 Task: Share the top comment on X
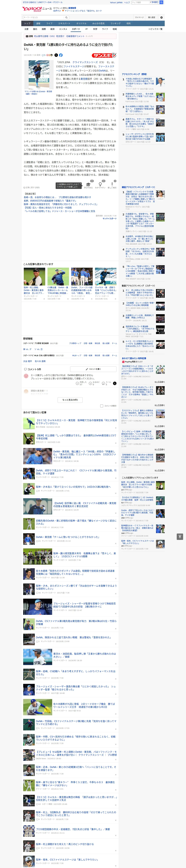(114, 384)
